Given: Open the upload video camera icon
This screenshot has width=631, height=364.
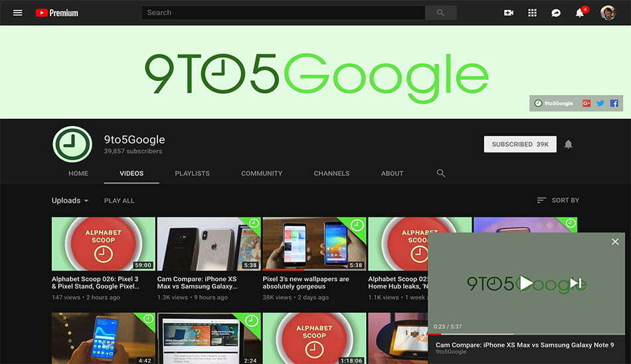Looking at the screenshot, I should pyautogui.click(x=509, y=13).
